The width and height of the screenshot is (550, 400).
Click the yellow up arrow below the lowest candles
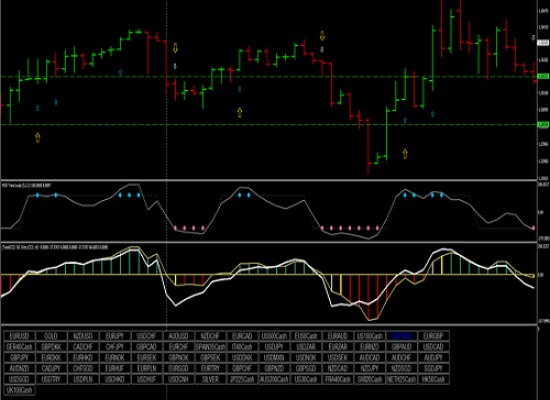pyautogui.click(x=405, y=154)
